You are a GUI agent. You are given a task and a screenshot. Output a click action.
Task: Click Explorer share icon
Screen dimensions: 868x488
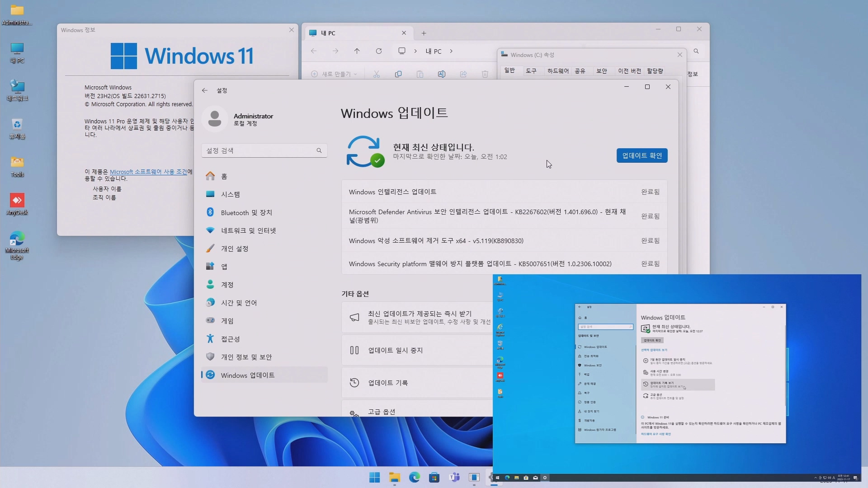[x=463, y=74]
